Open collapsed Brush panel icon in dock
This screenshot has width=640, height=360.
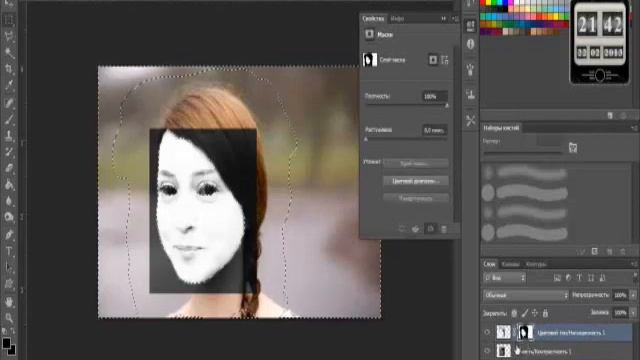click(x=471, y=69)
